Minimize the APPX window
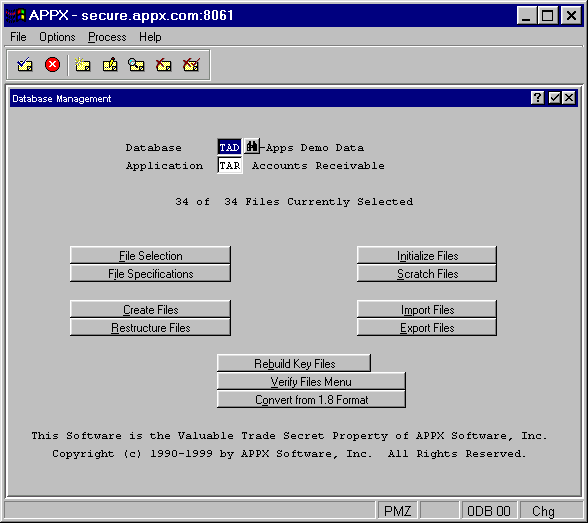588x523 pixels. pos(526,15)
